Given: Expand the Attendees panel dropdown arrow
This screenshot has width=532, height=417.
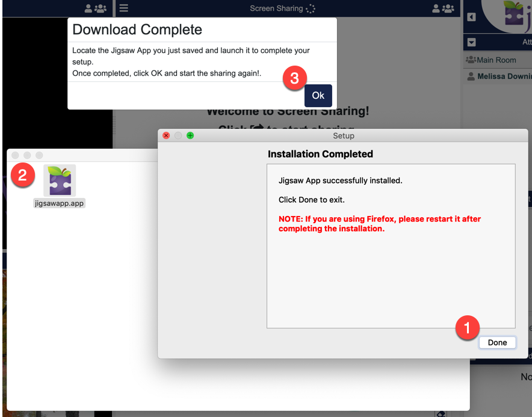Looking at the screenshot, I should 472,42.
